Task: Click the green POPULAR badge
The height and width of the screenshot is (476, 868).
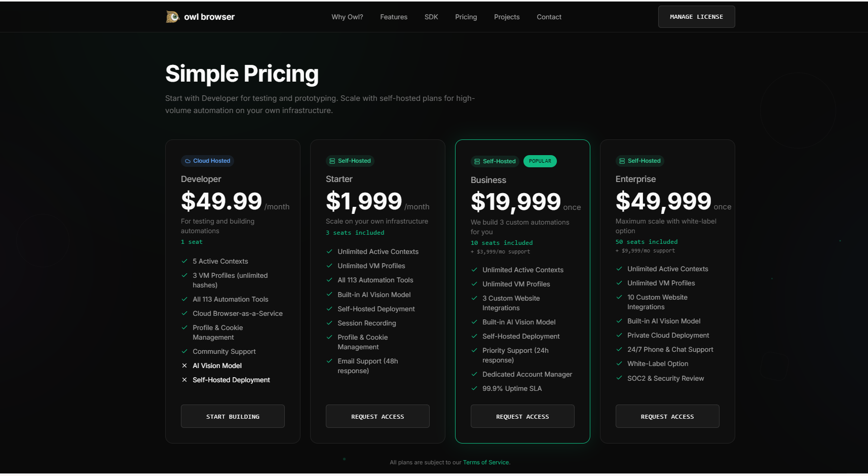Action: point(540,161)
